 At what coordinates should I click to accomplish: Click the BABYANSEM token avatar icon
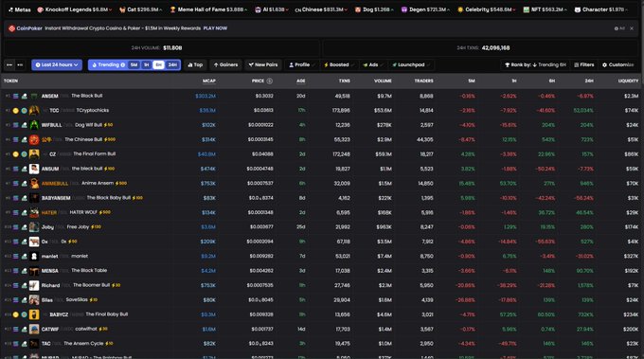(x=34, y=198)
